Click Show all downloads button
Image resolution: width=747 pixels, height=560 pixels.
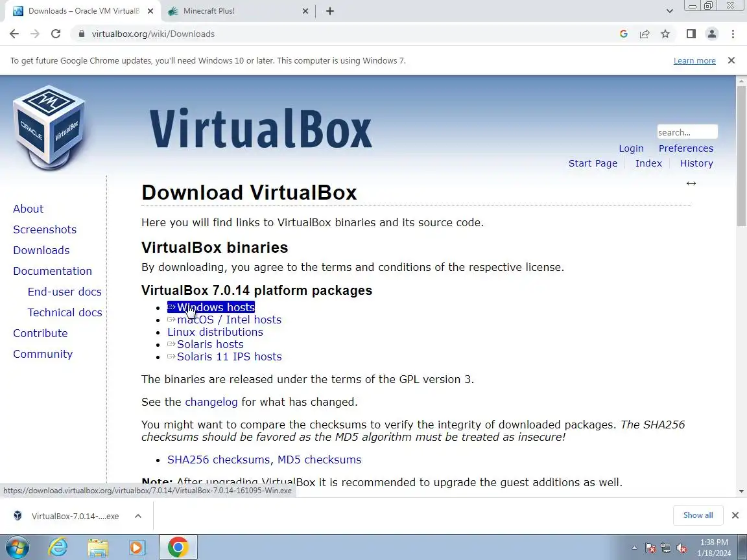point(698,515)
